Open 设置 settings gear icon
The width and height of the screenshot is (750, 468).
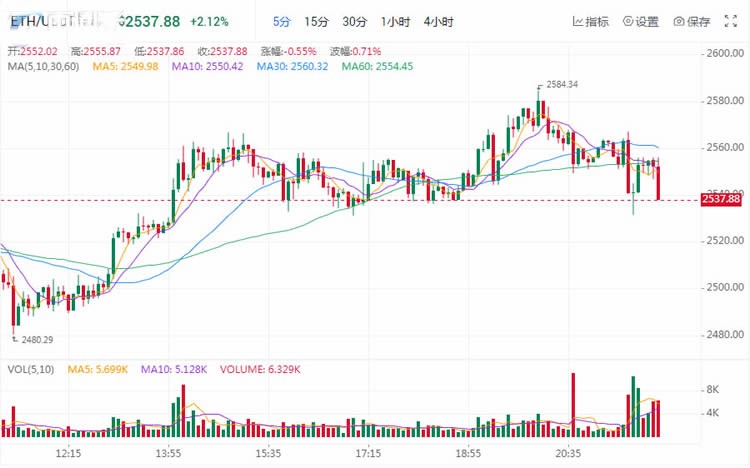[x=628, y=21]
